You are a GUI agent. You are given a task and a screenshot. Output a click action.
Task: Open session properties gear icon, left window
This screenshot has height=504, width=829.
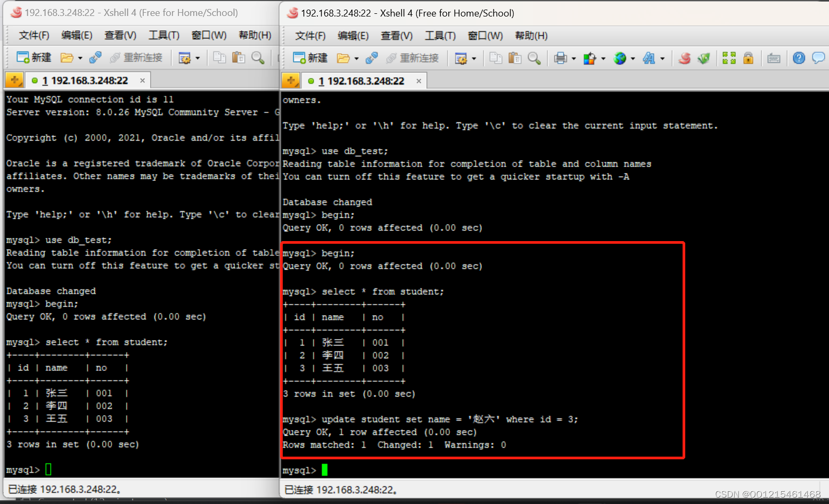point(185,58)
